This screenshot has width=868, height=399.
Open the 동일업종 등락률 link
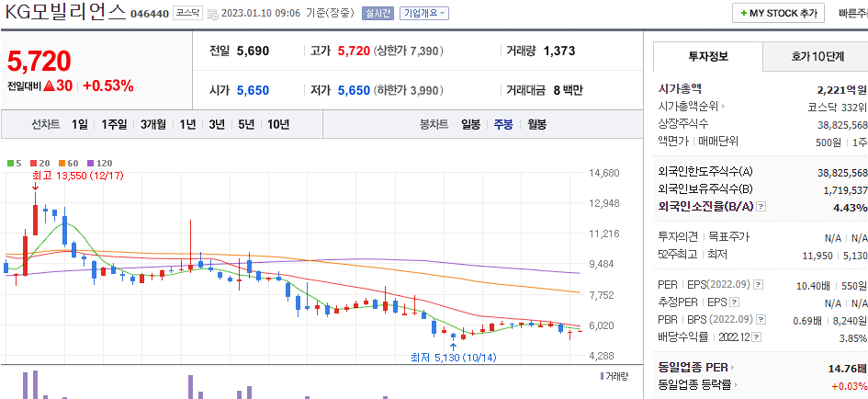click(x=694, y=384)
